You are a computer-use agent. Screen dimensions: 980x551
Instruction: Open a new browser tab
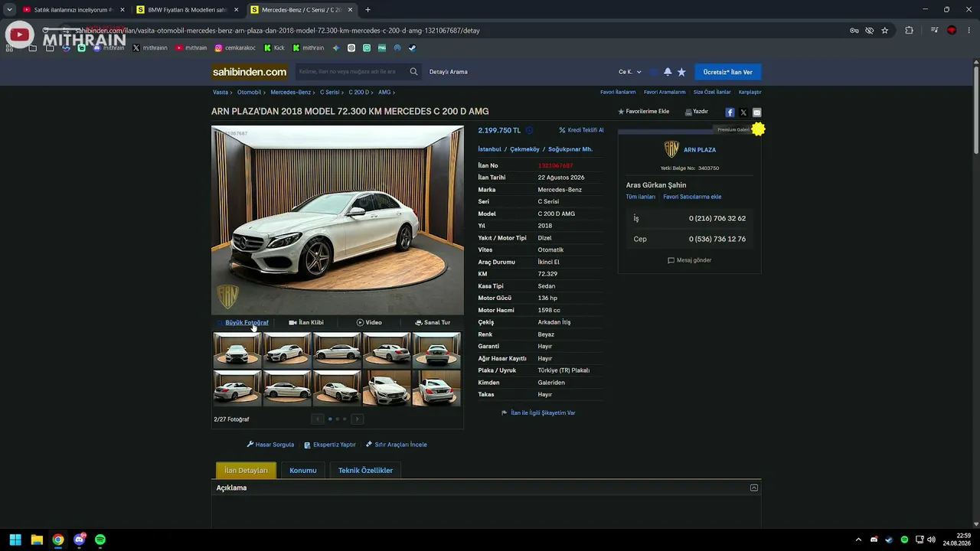(x=367, y=10)
